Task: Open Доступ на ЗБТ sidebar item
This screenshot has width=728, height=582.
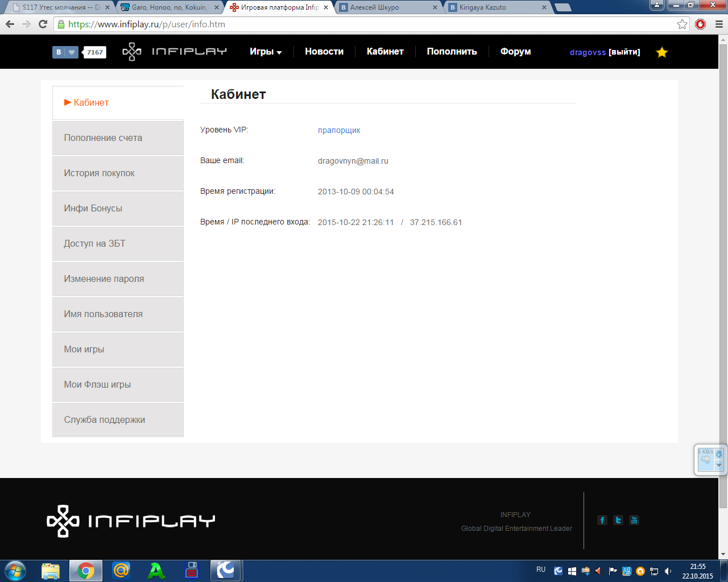Action: [x=118, y=244]
